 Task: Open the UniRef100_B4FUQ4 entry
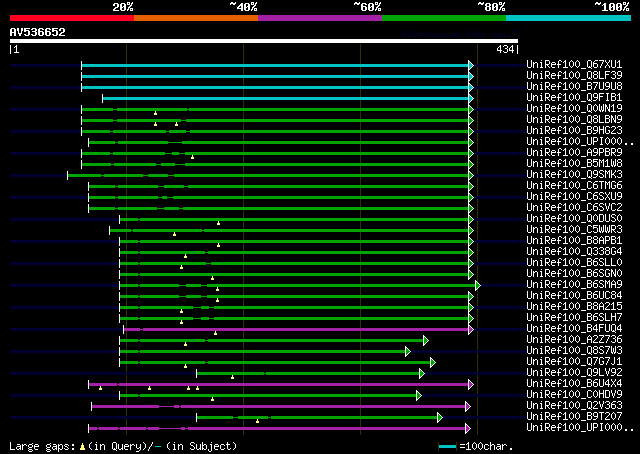(574, 329)
